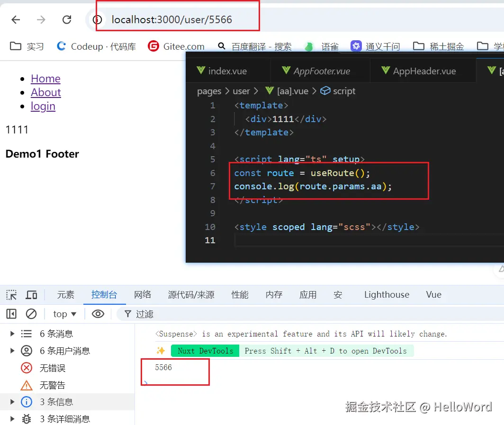The width and height of the screenshot is (504, 425).
Task: Open the 网络 DevTools tab
Action: [x=143, y=295]
